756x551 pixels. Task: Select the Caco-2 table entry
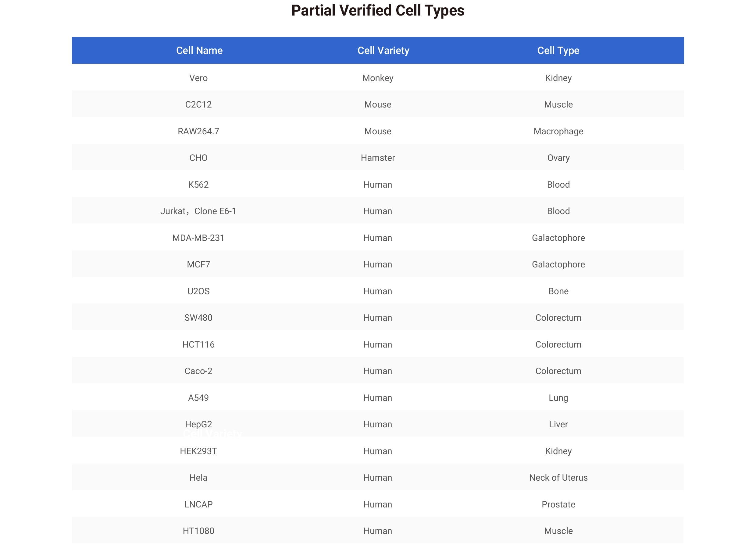198,371
